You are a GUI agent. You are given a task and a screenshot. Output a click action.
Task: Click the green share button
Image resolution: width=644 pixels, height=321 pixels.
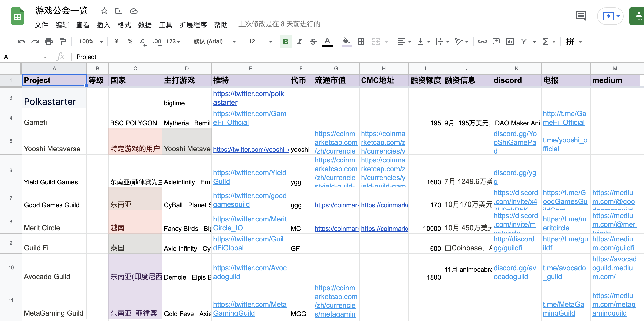pyautogui.click(x=637, y=16)
